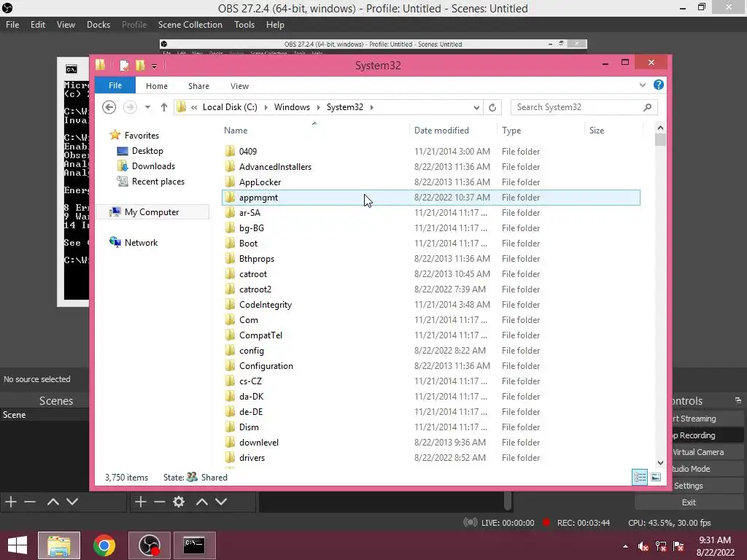Select My Computer in navigation pane
This screenshot has height=560, width=747.
tap(152, 212)
